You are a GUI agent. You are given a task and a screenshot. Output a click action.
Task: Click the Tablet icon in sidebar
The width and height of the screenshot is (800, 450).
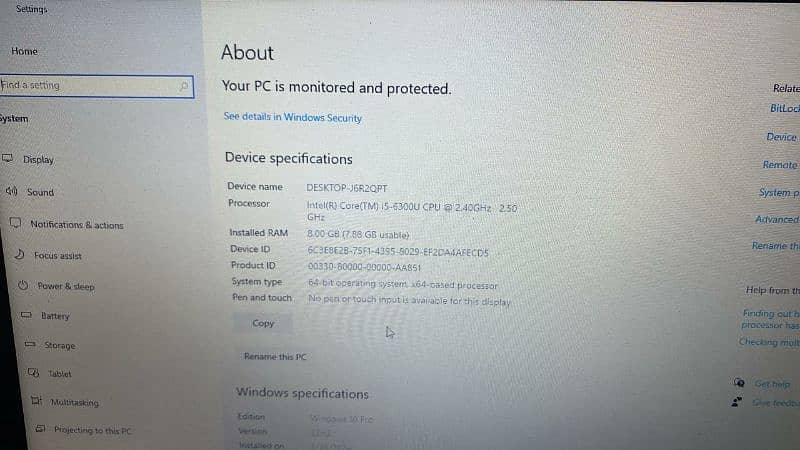tap(34, 373)
